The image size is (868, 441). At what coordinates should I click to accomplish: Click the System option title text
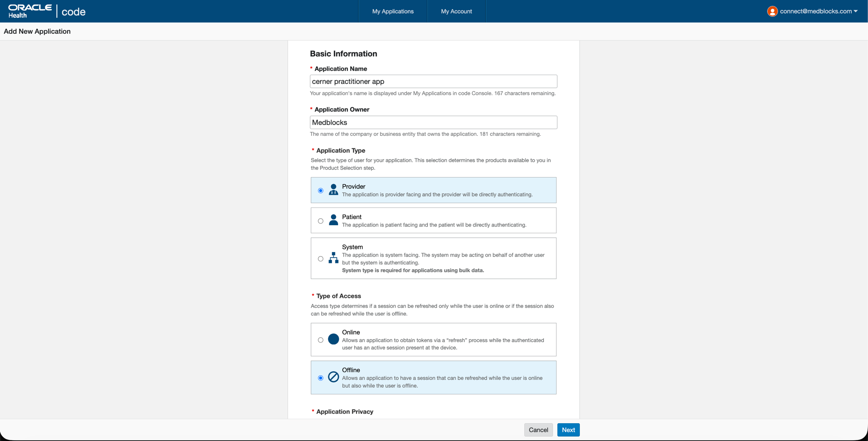[x=352, y=247]
